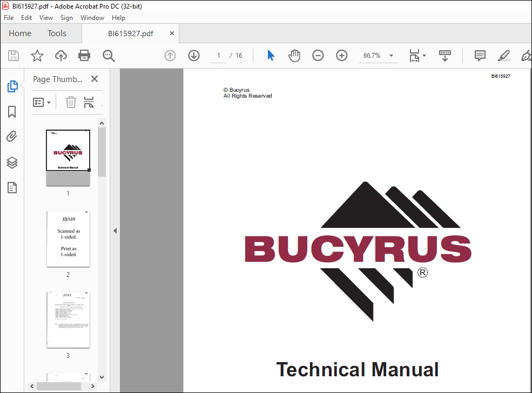Open thumbnails options dropdown menu
Screen dimensions: 532x393
tap(42, 102)
